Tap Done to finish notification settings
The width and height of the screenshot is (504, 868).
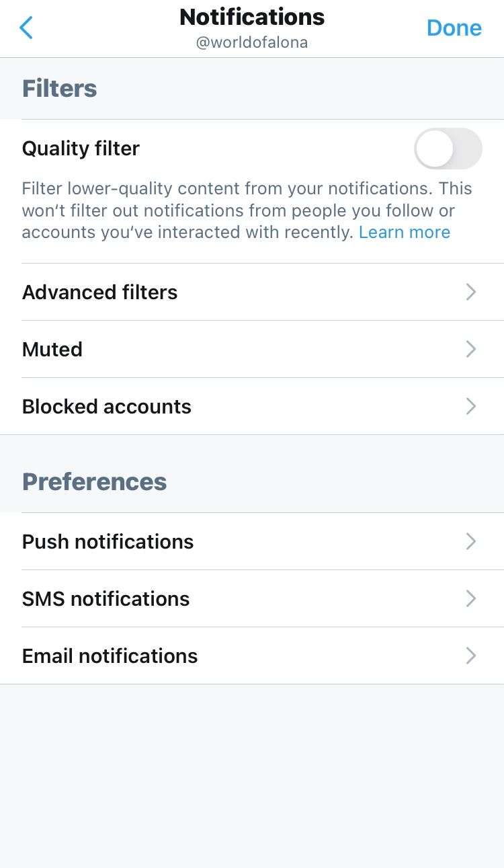click(454, 28)
